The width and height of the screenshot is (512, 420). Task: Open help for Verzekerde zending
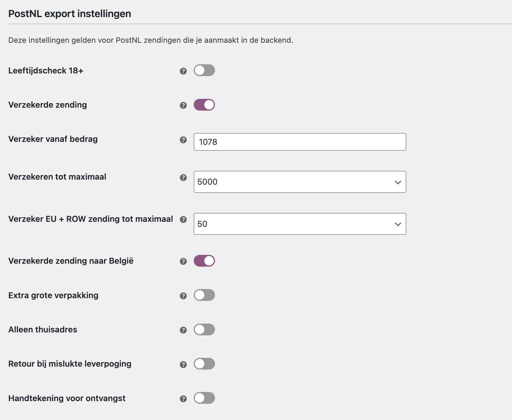click(184, 104)
